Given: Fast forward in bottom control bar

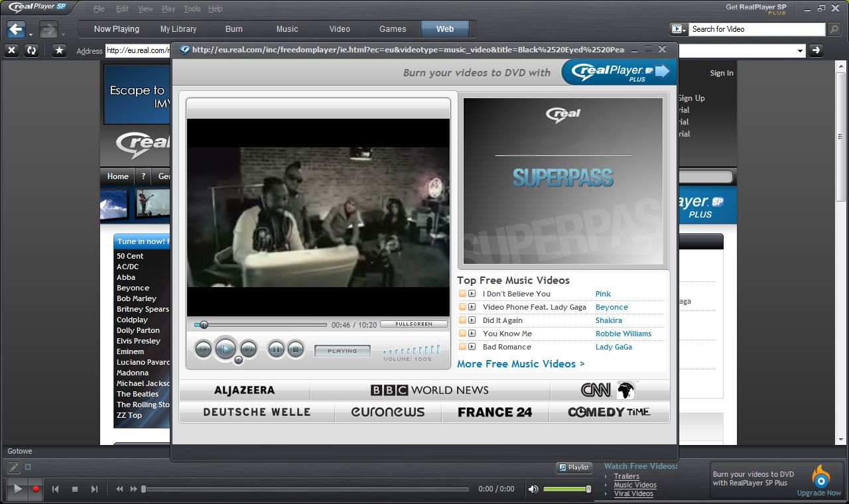Looking at the screenshot, I should [133, 489].
